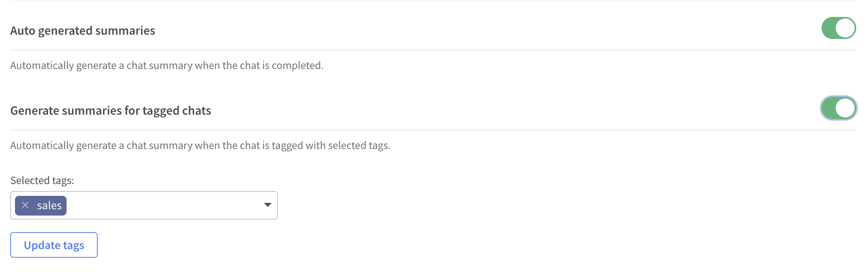
Task: Click the Generate summaries for tagged chats heading
Action: tap(111, 111)
